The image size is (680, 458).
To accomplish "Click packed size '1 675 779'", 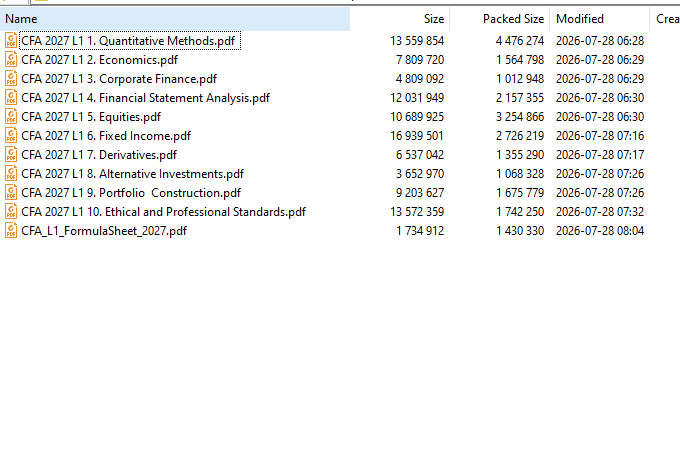I will coord(520,193).
